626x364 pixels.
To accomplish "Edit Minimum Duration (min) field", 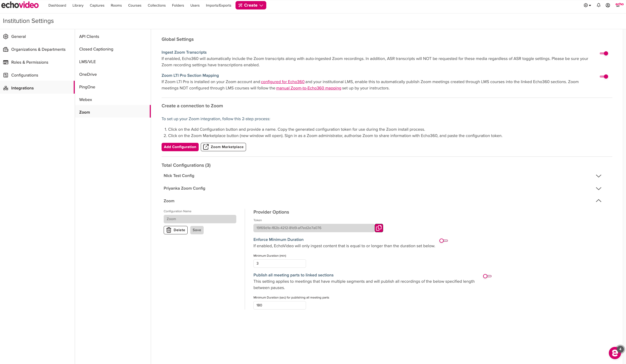I will [x=280, y=264].
